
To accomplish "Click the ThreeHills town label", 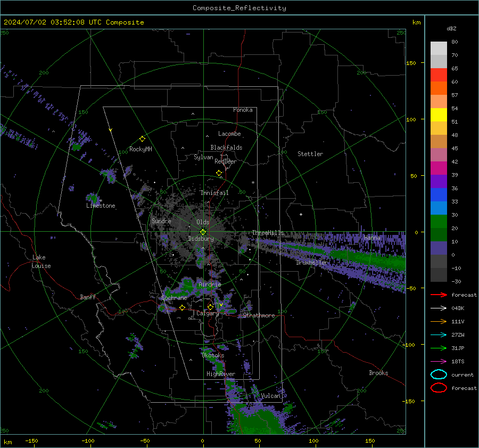I will point(268,233).
